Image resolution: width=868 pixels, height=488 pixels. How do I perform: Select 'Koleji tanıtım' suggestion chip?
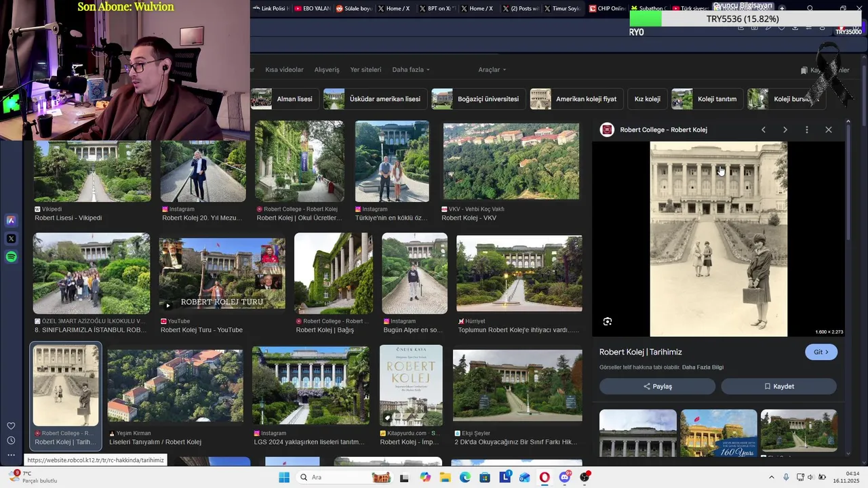coord(707,99)
